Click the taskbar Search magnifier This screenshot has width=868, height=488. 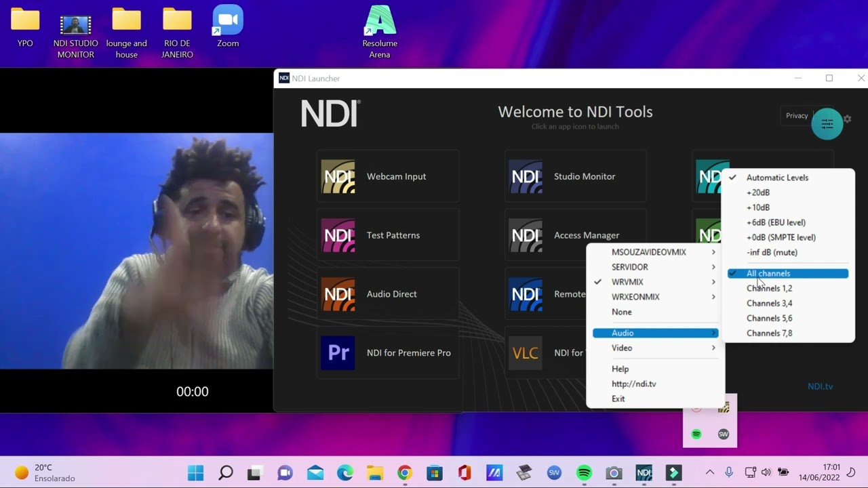pos(226,472)
